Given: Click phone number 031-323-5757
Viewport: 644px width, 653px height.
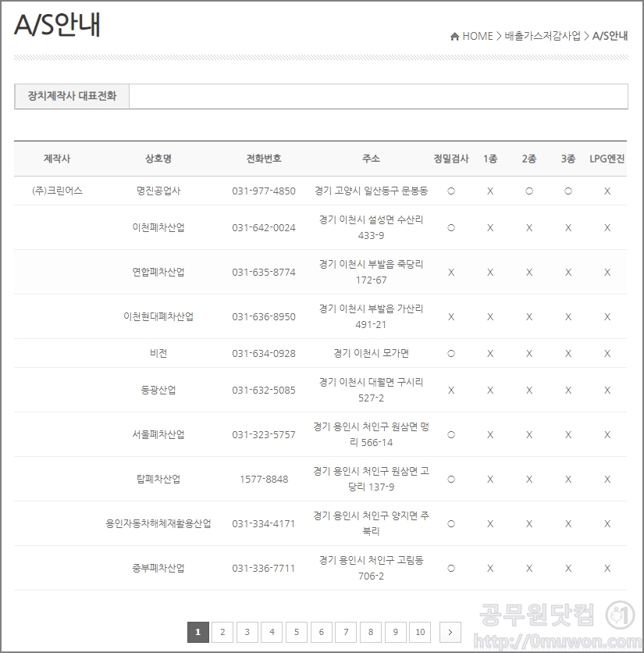Looking at the screenshot, I should (264, 435).
